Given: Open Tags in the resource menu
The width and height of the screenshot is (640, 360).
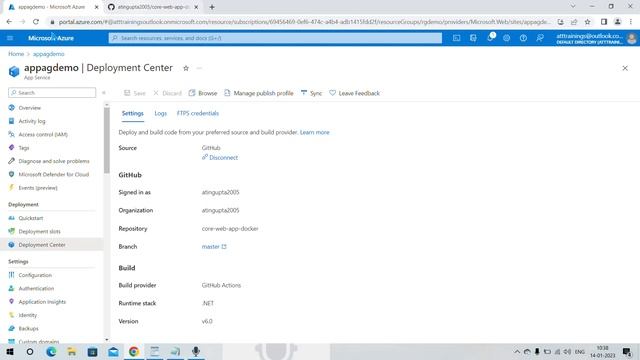Looking at the screenshot, I should [24, 148].
